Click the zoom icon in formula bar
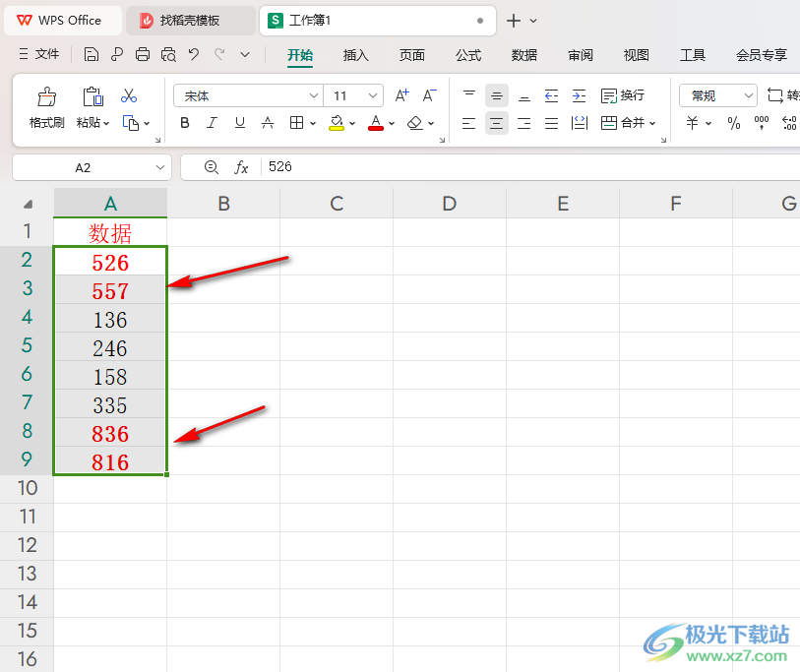800x672 pixels. (212, 167)
